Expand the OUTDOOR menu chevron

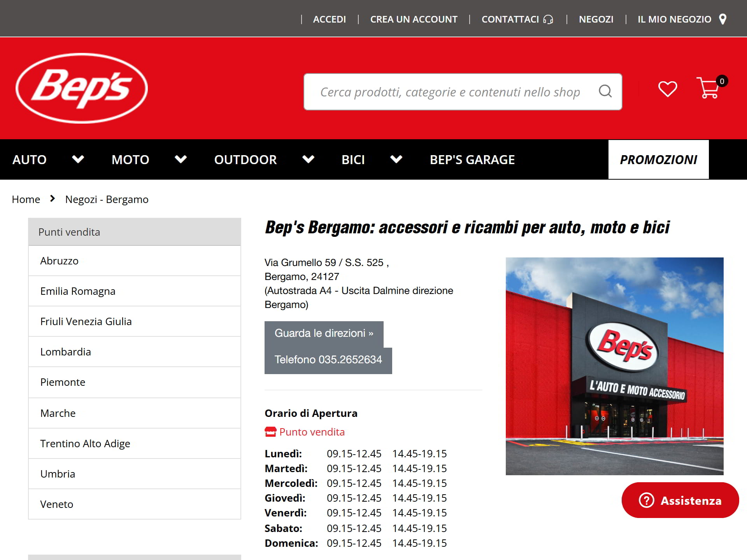pos(309,159)
